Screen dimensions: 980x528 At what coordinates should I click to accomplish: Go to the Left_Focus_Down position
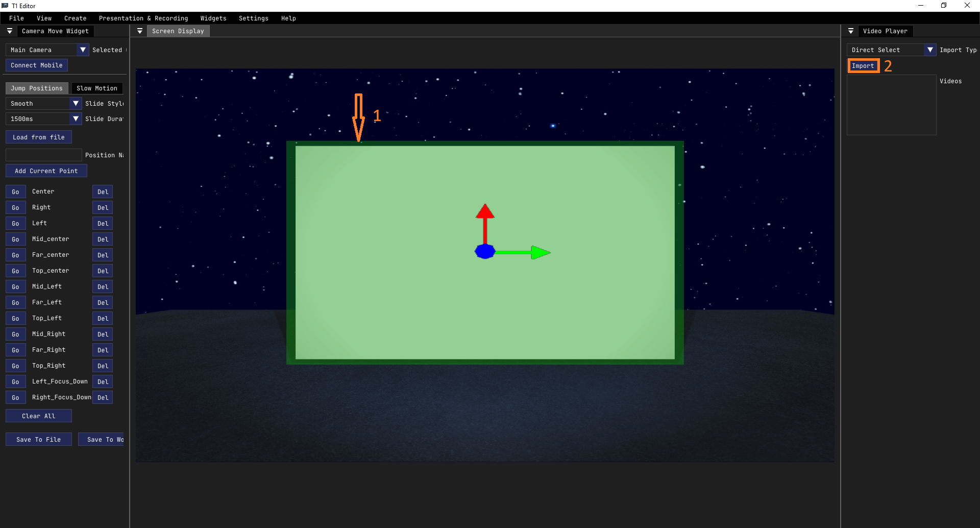pyautogui.click(x=16, y=382)
